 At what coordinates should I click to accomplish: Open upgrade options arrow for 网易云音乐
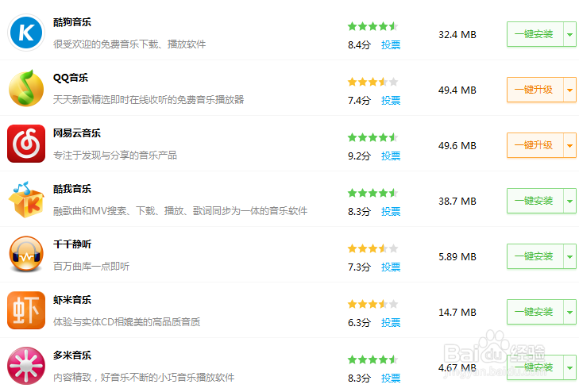click(x=569, y=145)
